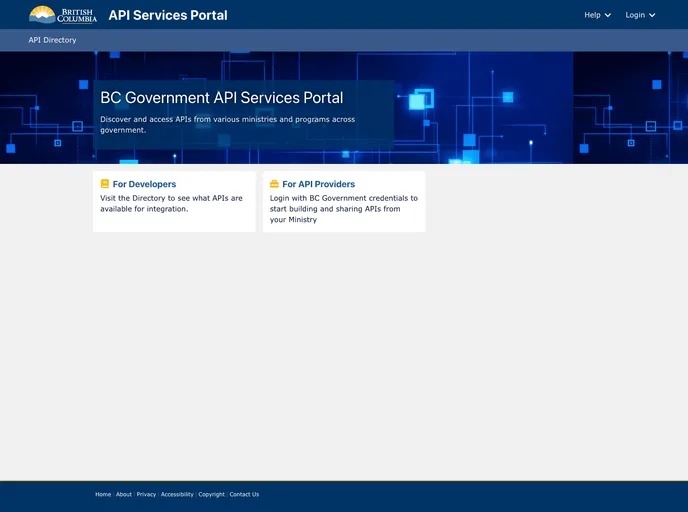Open the For Developers card heading
Image resolution: width=688 pixels, height=512 pixels.
click(144, 184)
